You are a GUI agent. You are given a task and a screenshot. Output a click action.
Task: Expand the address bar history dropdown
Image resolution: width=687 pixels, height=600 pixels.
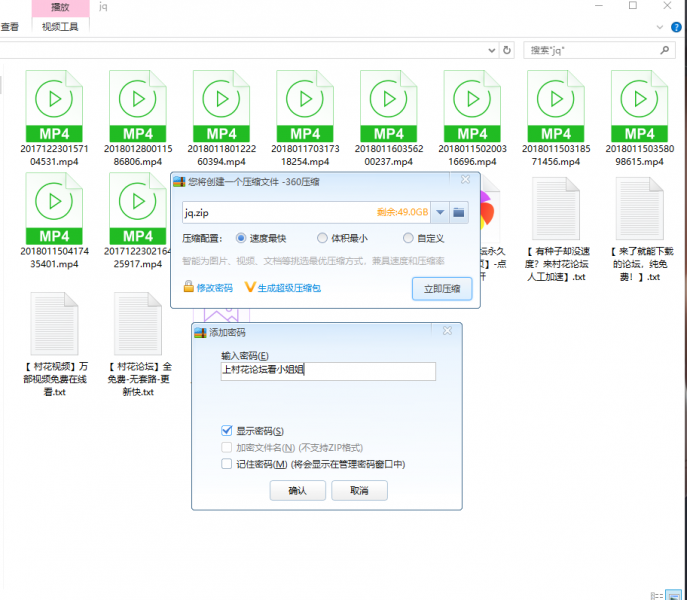coord(492,49)
